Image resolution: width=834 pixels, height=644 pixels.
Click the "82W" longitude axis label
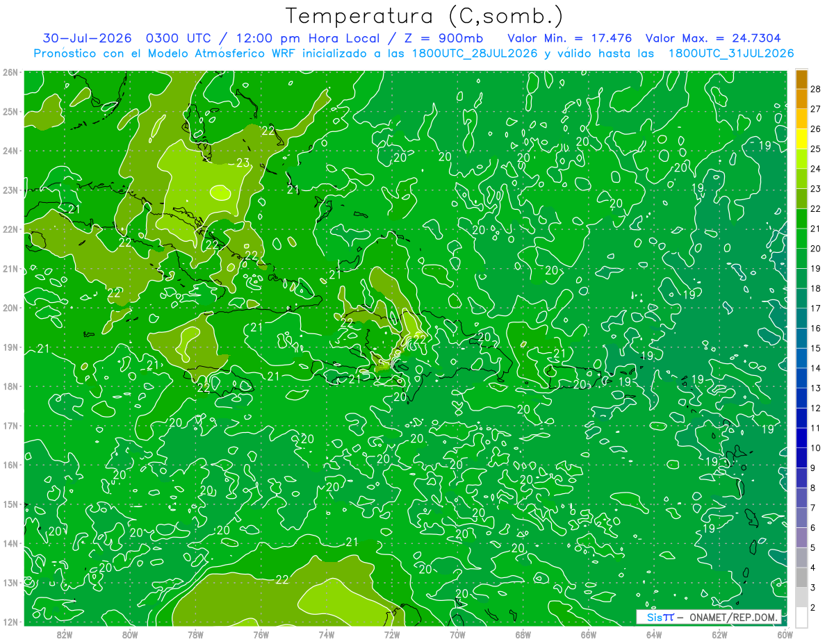coord(65,634)
